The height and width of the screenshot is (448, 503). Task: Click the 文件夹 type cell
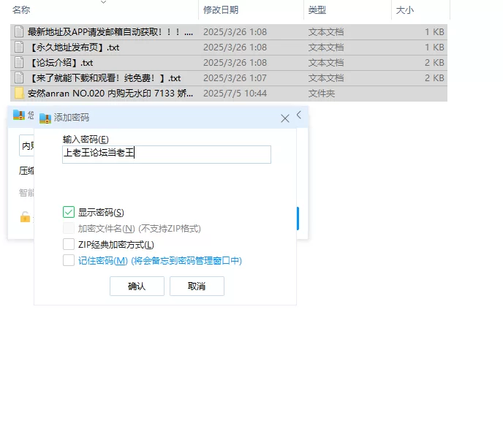tap(322, 94)
